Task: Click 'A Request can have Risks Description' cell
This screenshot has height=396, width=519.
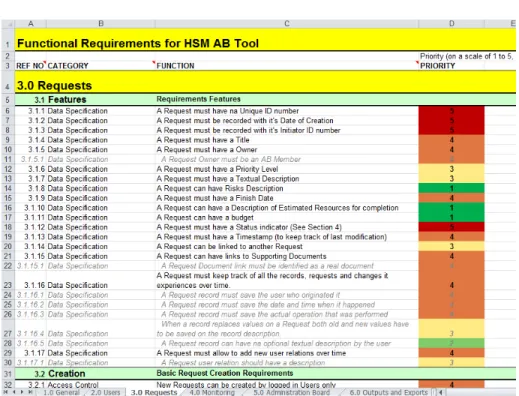Action: point(287,188)
